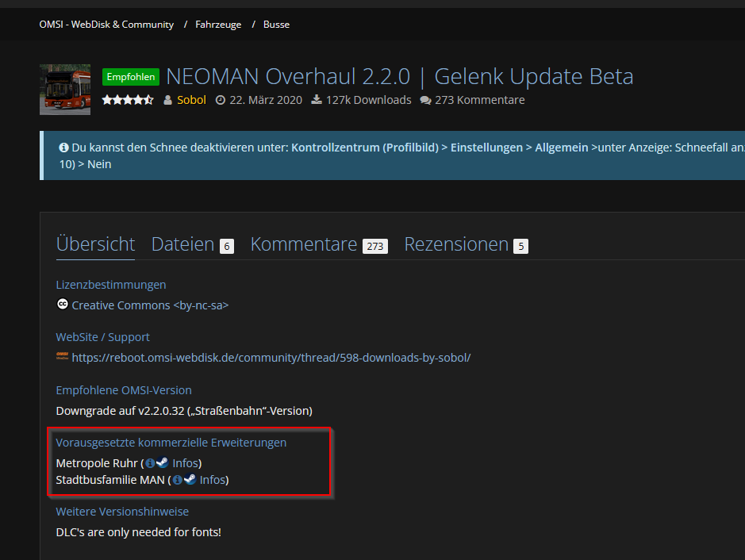
Task: Open the Dateien tab
Action: pyautogui.click(x=182, y=244)
